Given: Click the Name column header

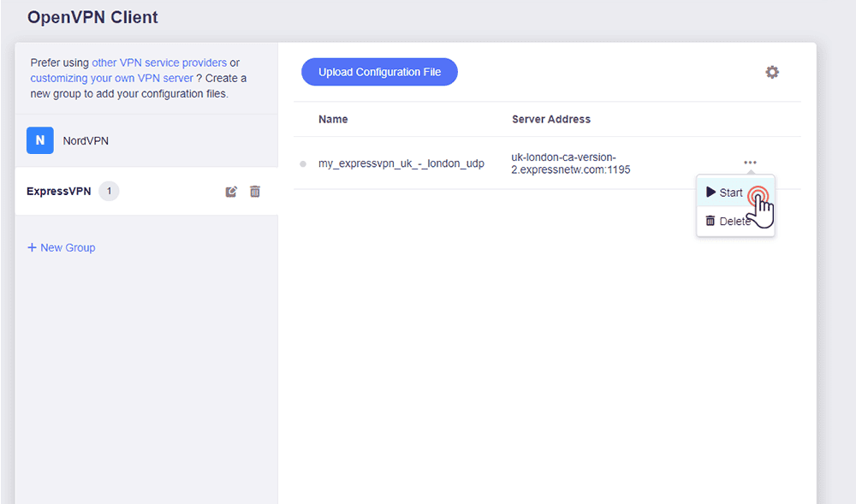Looking at the screenshot, I should (x=333, y=120).
